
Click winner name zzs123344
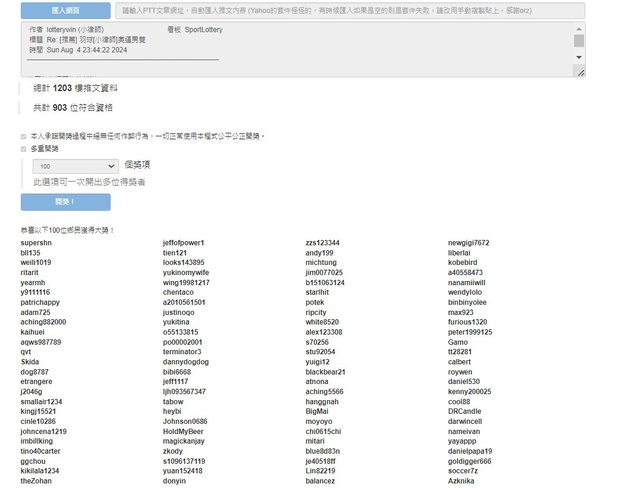322,243
